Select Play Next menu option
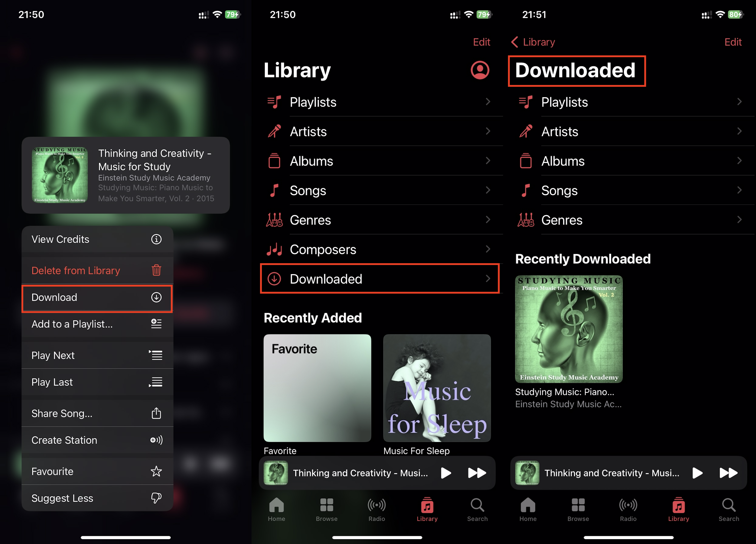Viewport: 756px width, 544px height. coord(96,355)
